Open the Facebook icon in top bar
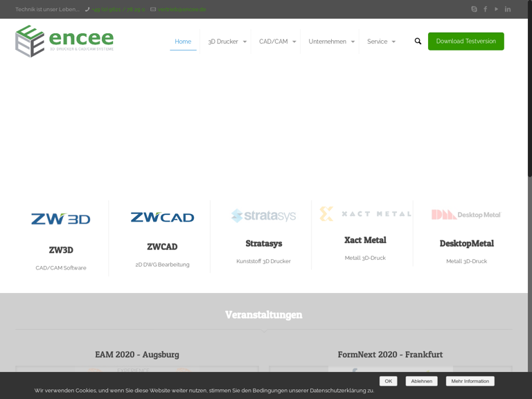The image size is (532, 399). click(x=485, y=9)
